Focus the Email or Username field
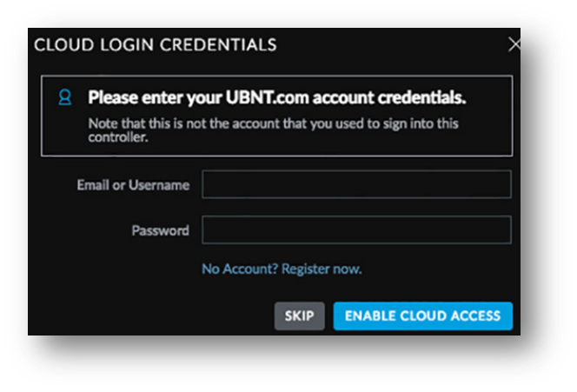The height and width of the screenshot is (392, 577). tap(356, 184)
